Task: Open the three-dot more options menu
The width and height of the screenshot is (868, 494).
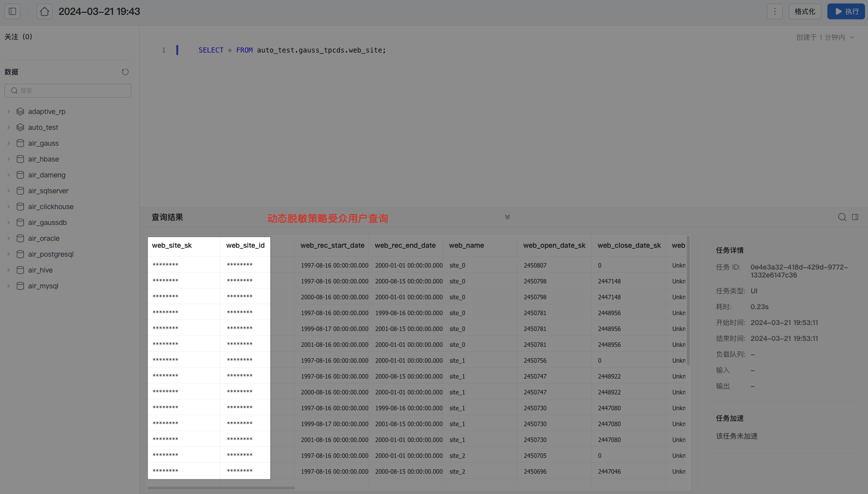Action: [774, 11]
